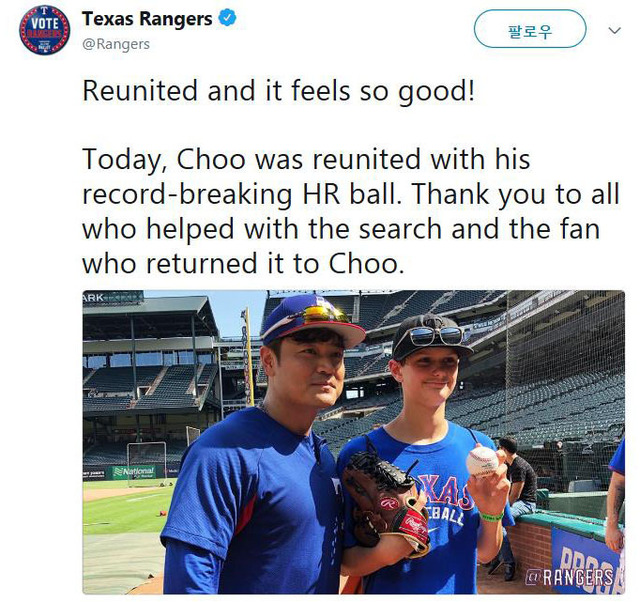Open the @Rangers handle link

(x=116, y=44)
